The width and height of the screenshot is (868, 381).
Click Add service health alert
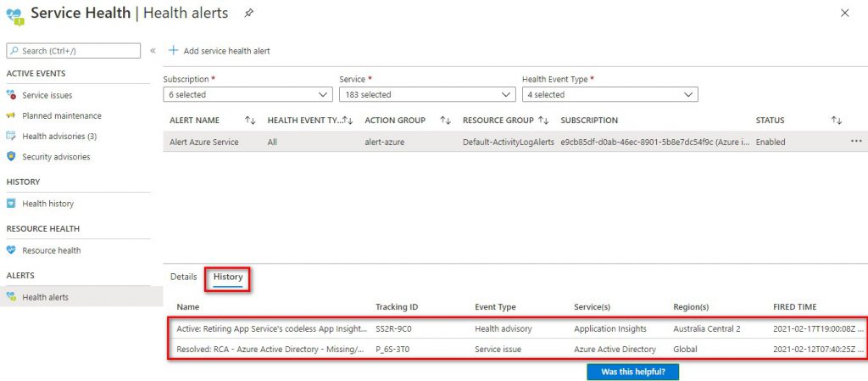[219, 51]
